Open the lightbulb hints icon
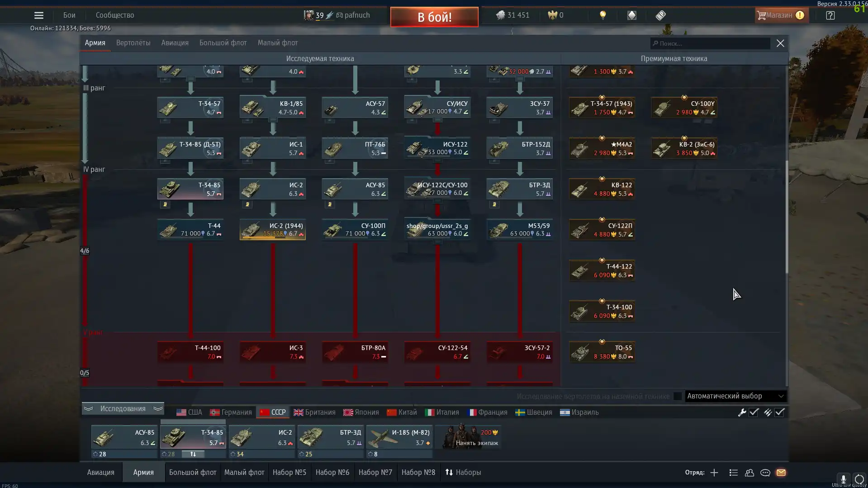 point(602,15)
